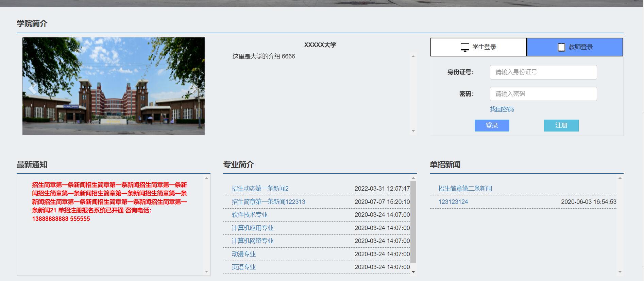Open 软件技术专业 link

coord(250,215)
